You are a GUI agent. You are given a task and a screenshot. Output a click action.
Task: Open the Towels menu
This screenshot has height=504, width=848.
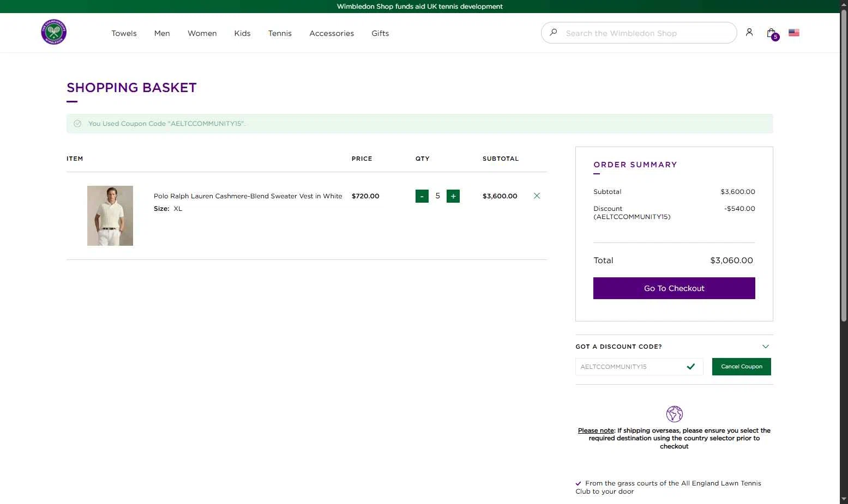click(x=124, y=33)
